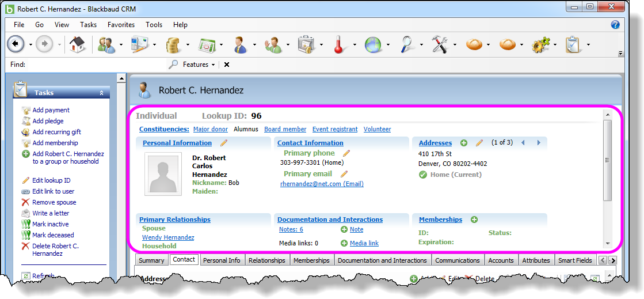This screenshot has height=299, width=644.
Task: Open the Constituents icon dropdown arrow
Action: click(x=121, y=44)
